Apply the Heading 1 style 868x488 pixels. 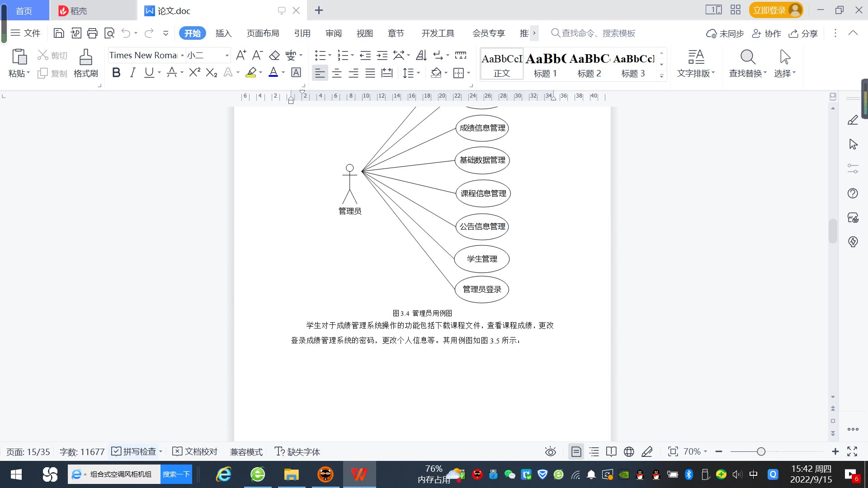(x=545, y=64)
